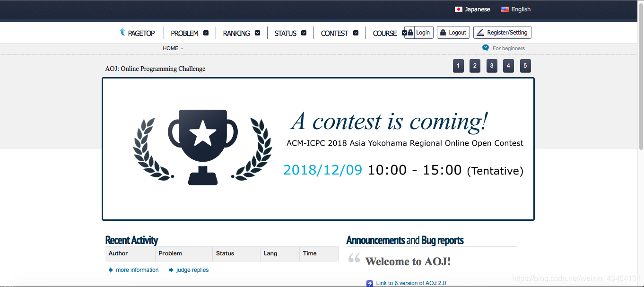Show banner slide 4
This screenshot has height=287, width=644.
point(508,66)
